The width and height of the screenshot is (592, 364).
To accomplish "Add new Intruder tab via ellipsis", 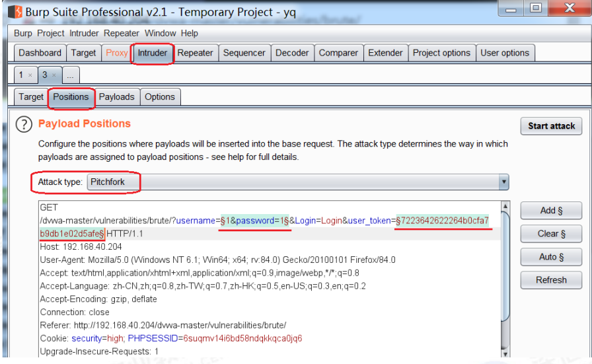I will [x=71, y=75].
